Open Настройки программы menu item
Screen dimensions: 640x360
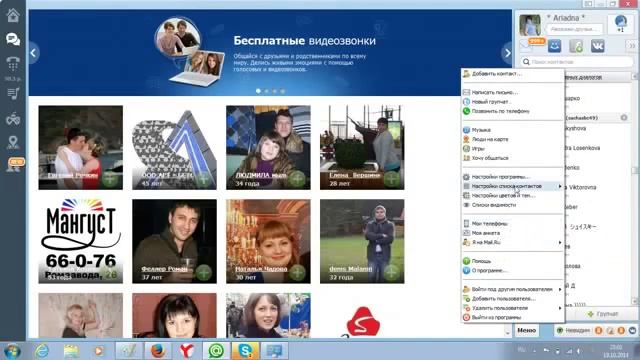pos(513,177)
